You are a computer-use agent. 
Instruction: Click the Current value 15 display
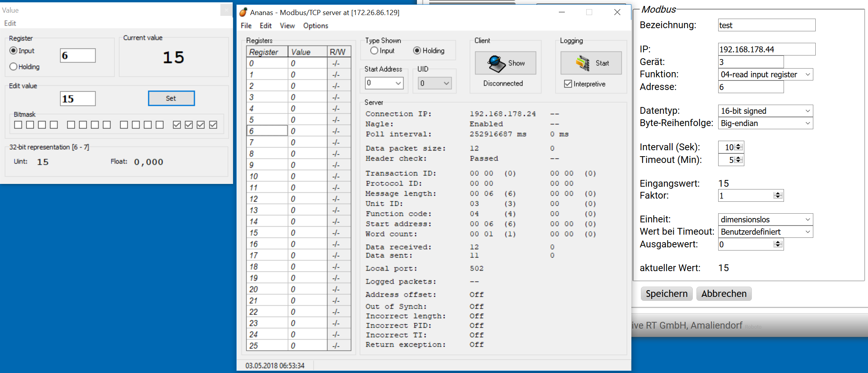click(173, 57)
